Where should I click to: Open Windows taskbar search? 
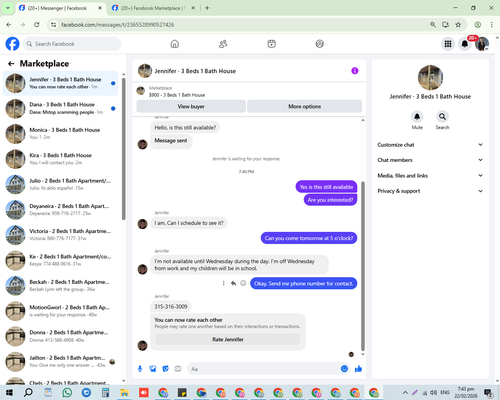click(28, 392)
